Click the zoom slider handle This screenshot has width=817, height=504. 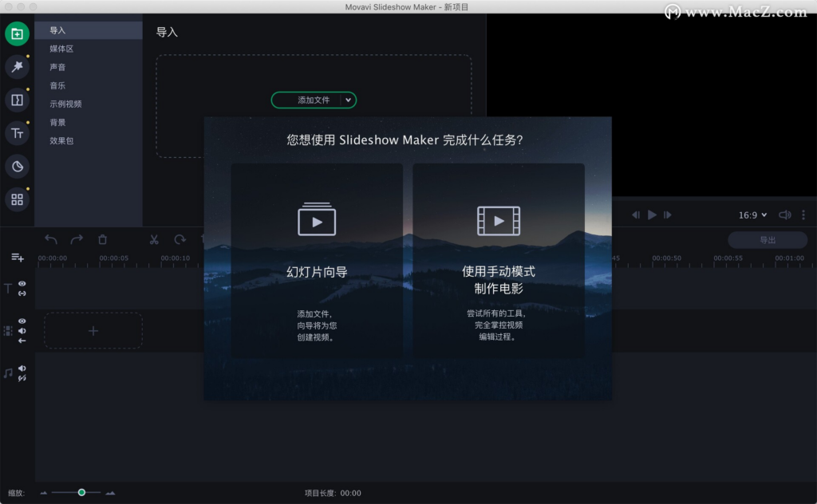pyautogui.click(x=81, y=492)
